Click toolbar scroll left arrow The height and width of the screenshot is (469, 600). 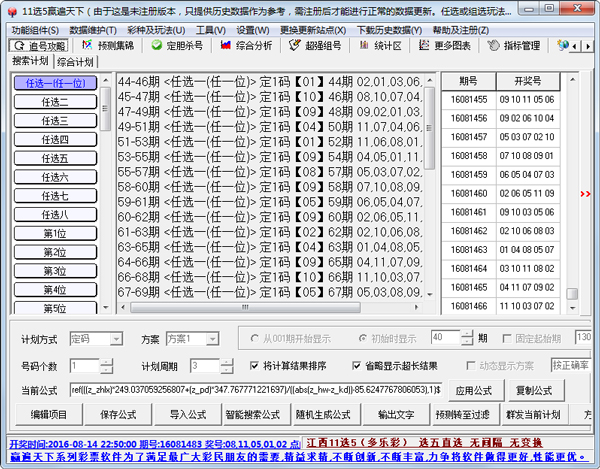tap(574, 46)
